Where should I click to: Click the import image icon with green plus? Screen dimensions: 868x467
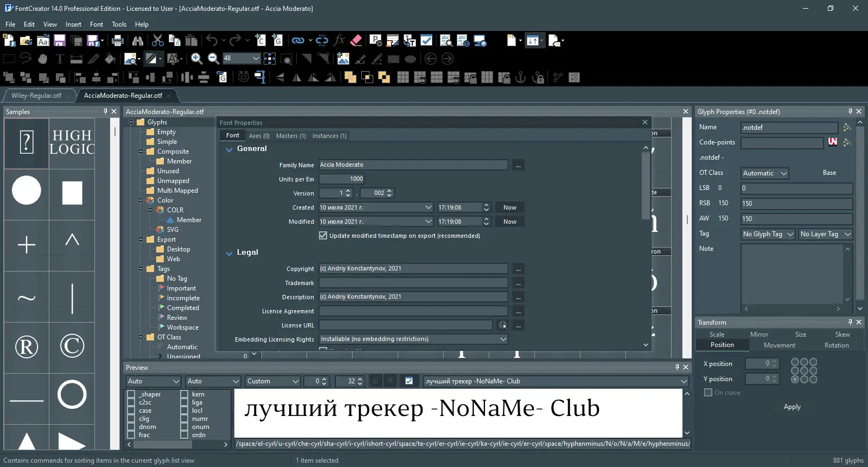343,59
